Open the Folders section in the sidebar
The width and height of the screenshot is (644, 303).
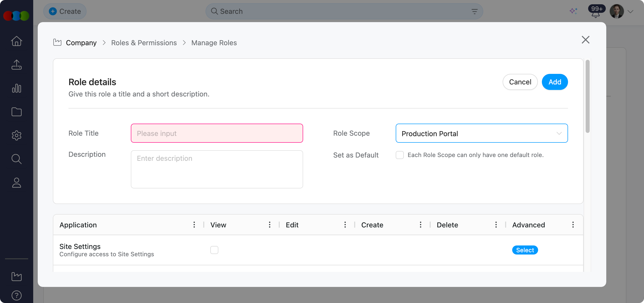point(16,112)
